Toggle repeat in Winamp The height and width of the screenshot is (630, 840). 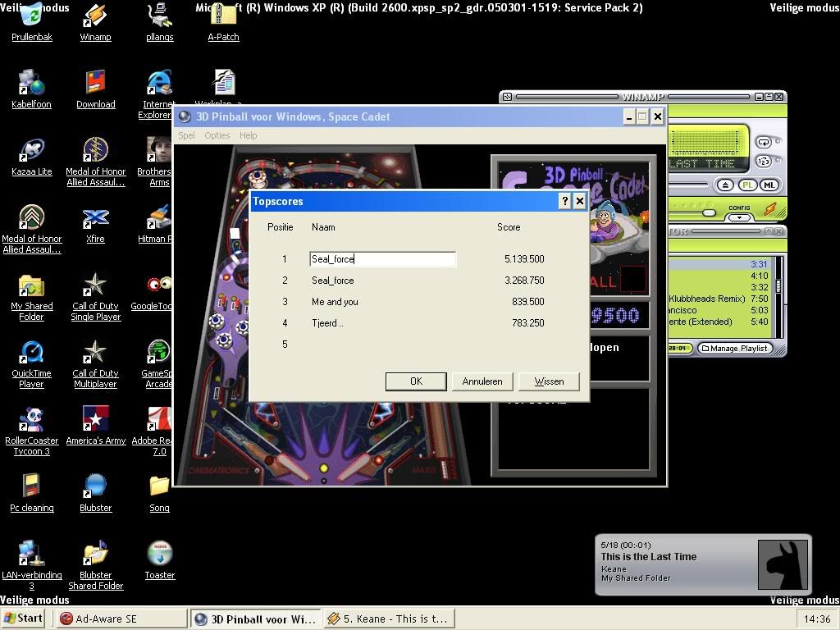(763, 142)
